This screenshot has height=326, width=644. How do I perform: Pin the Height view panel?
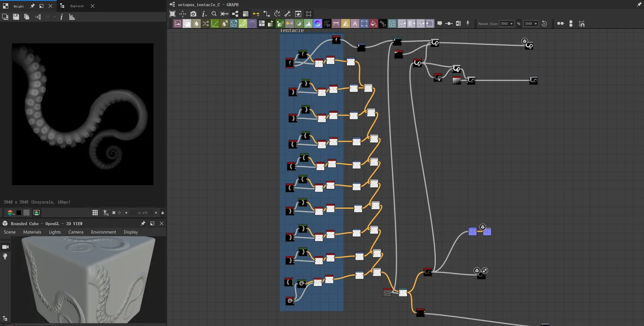click(33, 6)
